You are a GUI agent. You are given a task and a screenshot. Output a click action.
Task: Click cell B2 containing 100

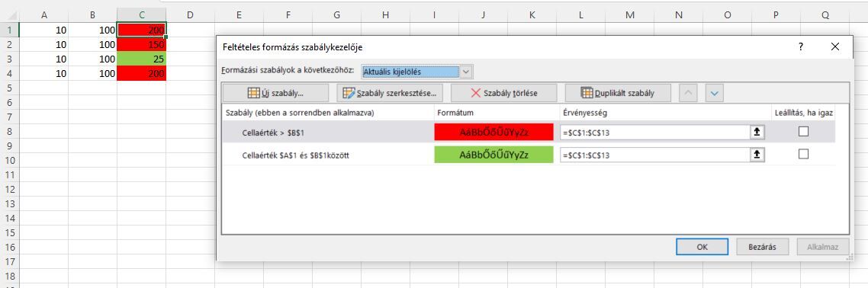coord(92,44)
